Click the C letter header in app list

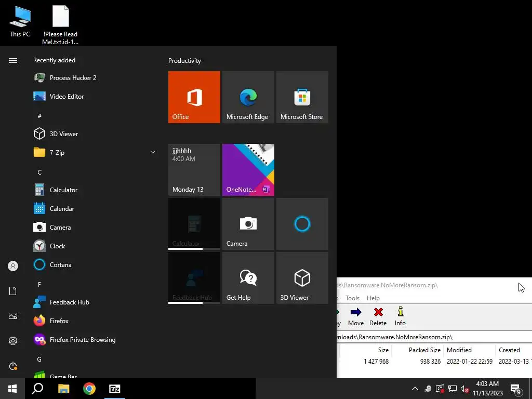point(39,172)
